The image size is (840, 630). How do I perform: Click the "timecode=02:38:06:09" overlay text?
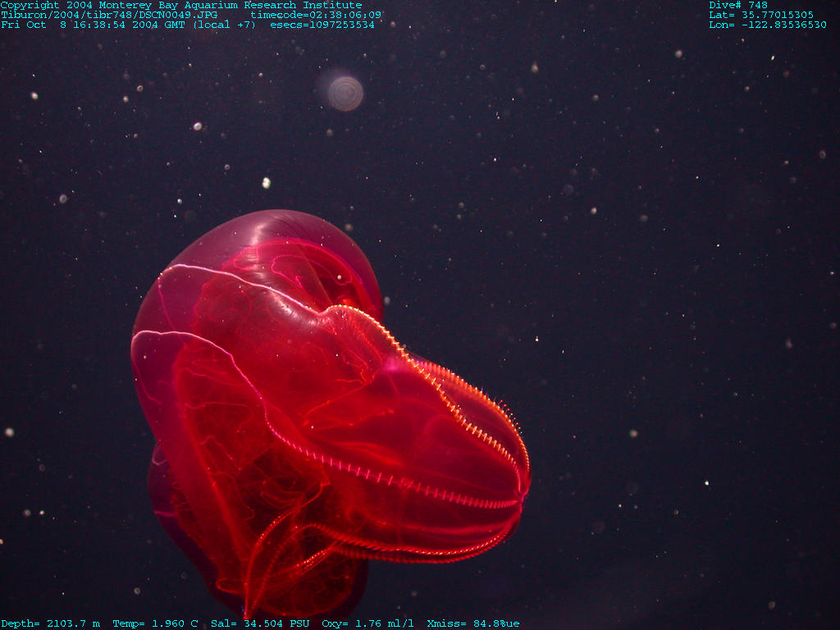pos(316,15)
